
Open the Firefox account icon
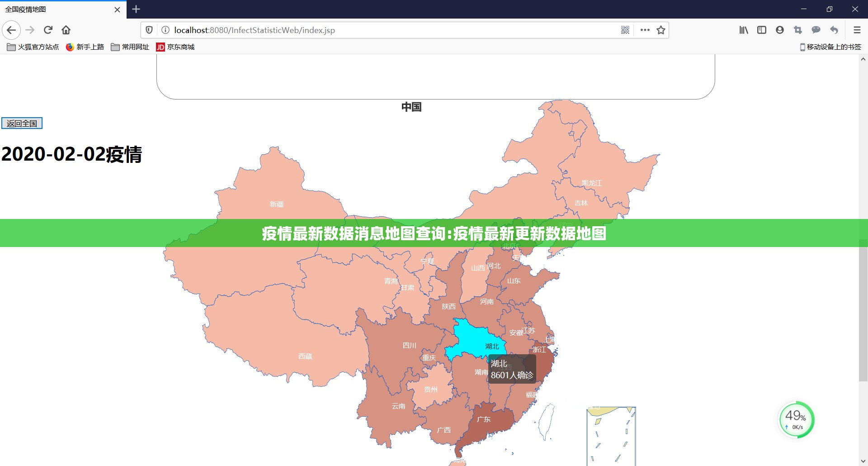pyautogui.click(x=780, y=30)
